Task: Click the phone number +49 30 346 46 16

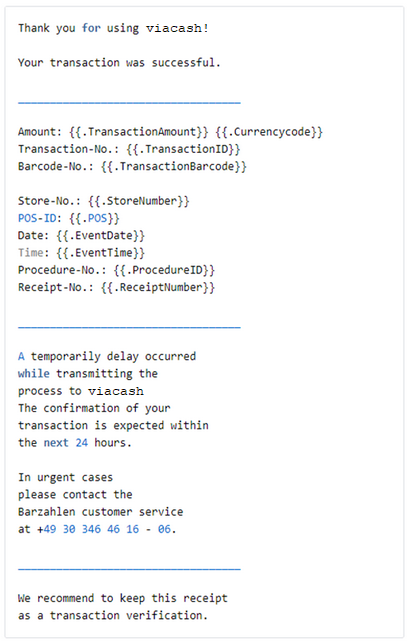Action: coord(88,529)
